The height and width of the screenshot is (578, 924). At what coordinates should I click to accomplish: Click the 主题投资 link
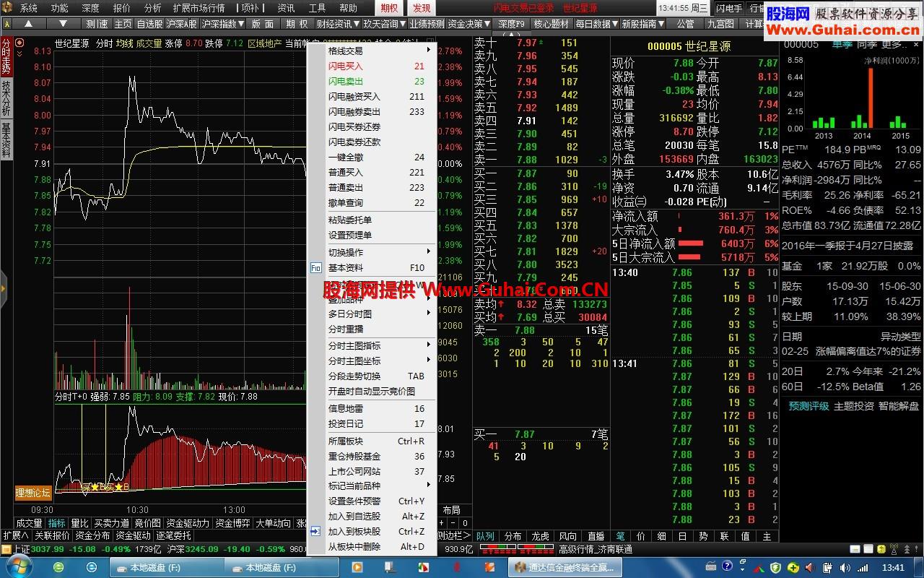[854, 406]
